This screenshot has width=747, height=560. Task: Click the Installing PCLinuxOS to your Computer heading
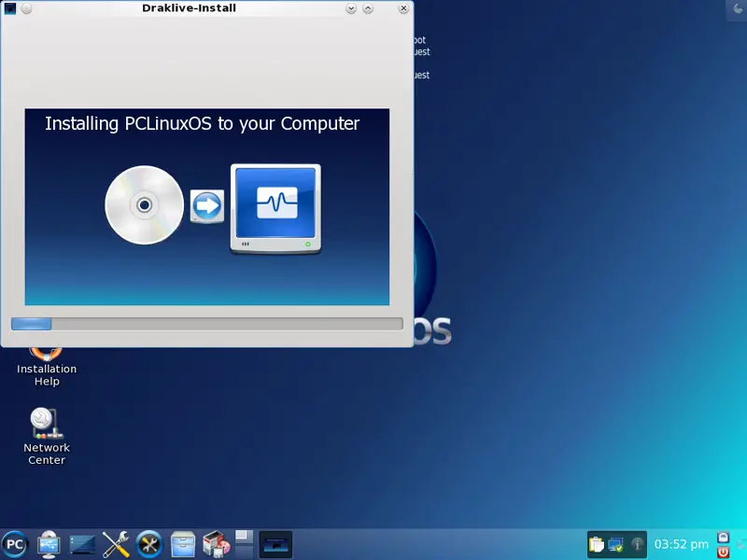tap(202, 124)
